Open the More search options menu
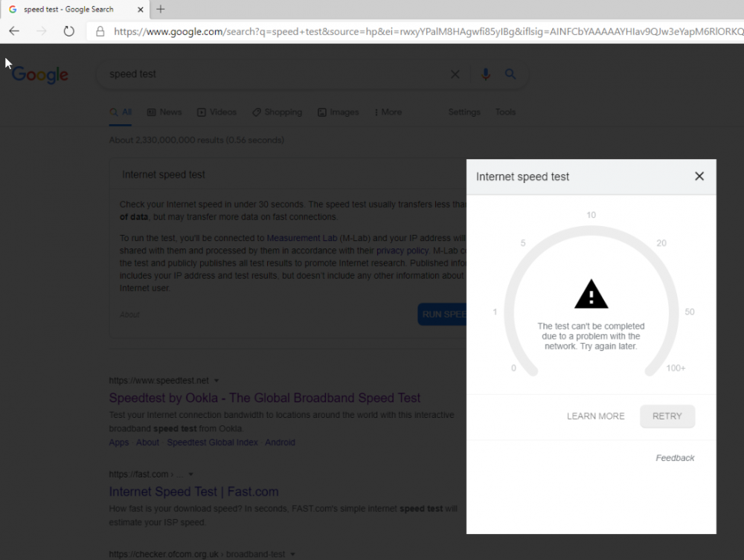The width and height of the screenshot is (744, 560). [388, 112]
